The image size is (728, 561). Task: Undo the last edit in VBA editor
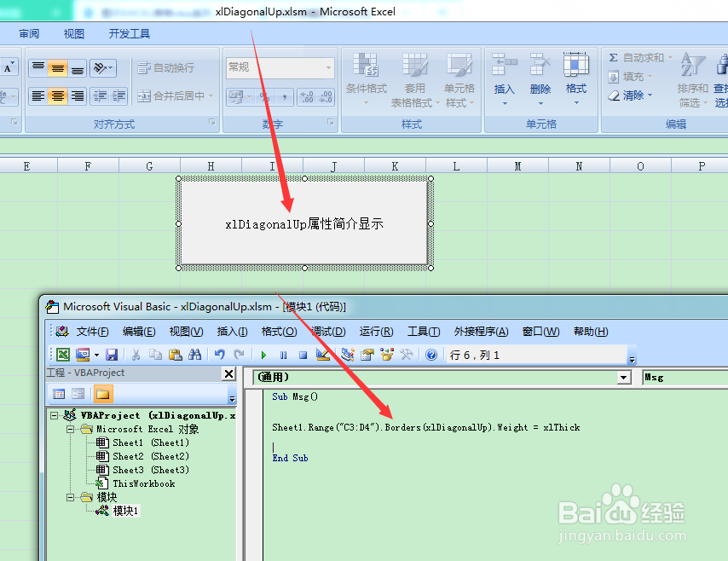point(220,355)
